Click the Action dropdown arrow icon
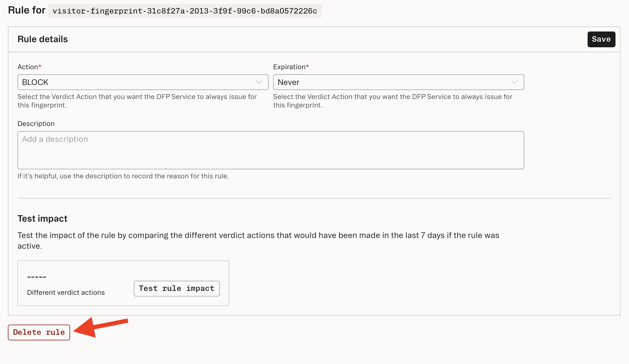The image size is (629, 364). (x=259, y=82)
